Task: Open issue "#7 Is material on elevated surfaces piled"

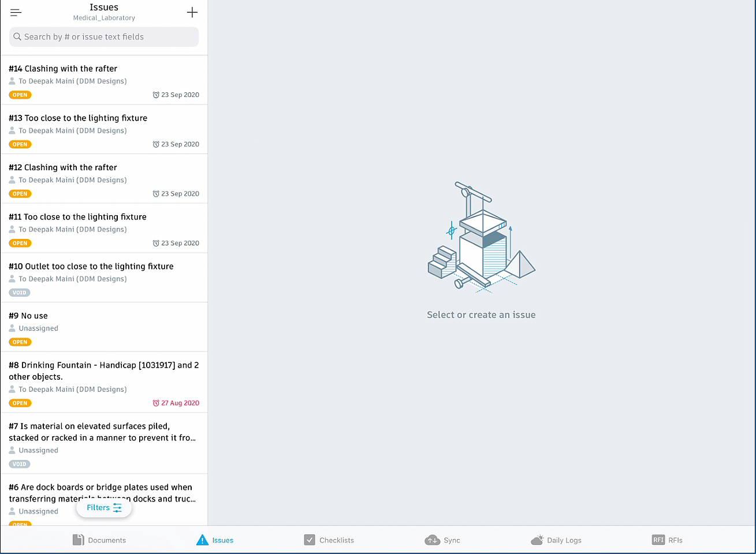Action: 104,444
